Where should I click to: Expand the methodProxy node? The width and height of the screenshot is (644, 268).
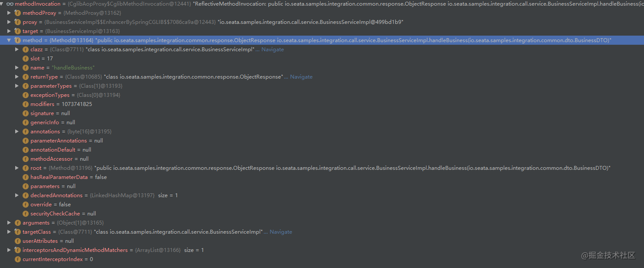(9, 13)
